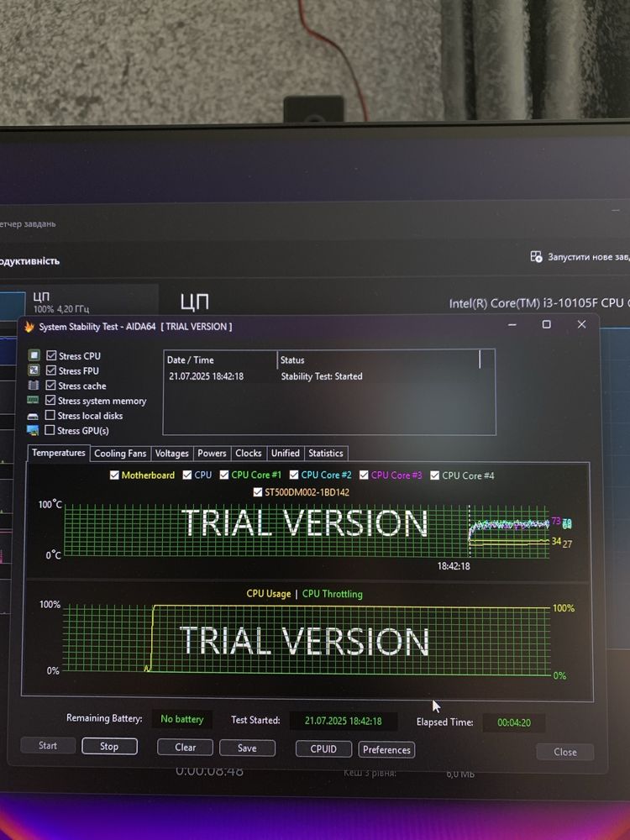The width and height of the screenshot is (630, 840).
Task: Toggle CPU Core #2 graph checkbox
Action: point(294,475)
